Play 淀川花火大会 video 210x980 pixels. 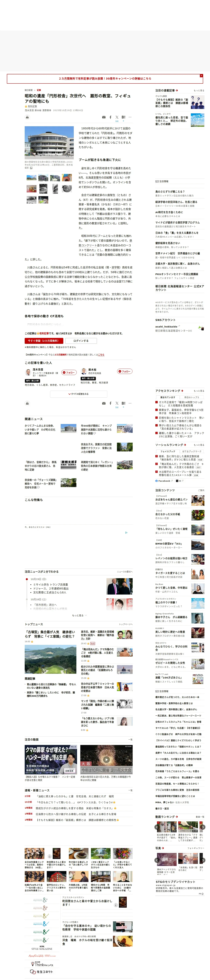106,759
